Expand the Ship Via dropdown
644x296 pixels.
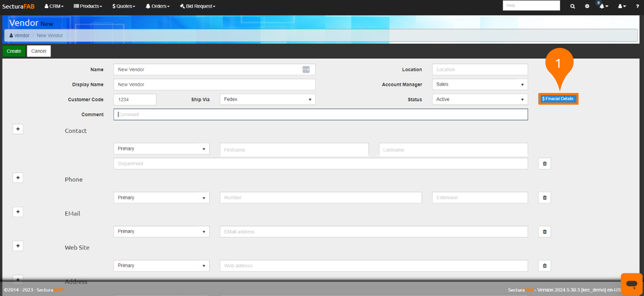click(x=268, y=100)
